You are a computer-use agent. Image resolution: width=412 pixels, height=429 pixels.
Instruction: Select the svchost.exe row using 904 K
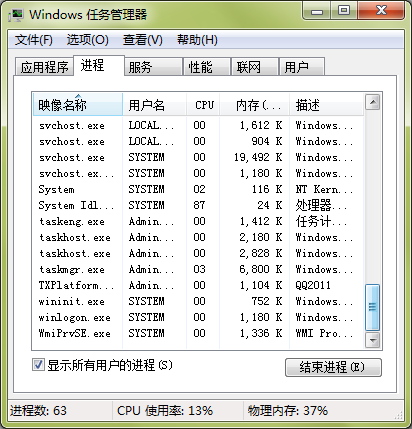(198, 141)
